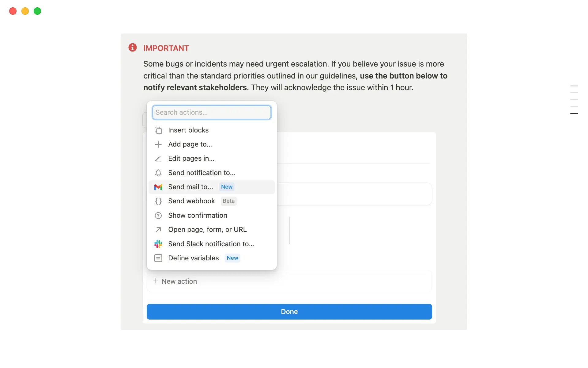The height and width of the screenshot is (368, 588).
Task: Select Open page, form, or URL
Action: pyautogui.click(x=207, y=230)
